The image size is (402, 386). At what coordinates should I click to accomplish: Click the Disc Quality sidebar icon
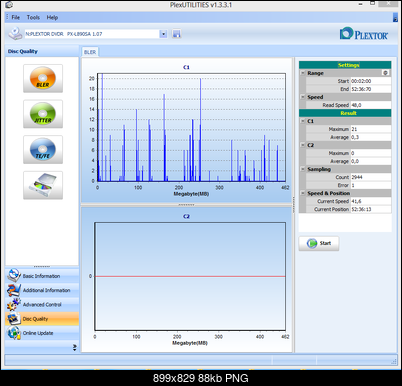point(14,319)
